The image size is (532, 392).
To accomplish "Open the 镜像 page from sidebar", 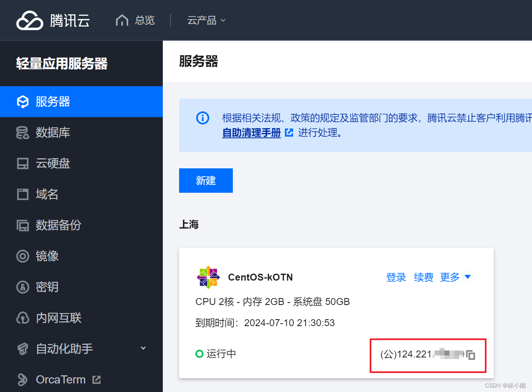I will click(46, 256).
